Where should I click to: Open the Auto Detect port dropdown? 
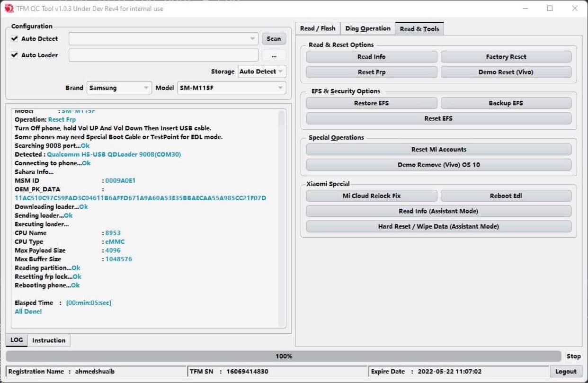point(163,39)
